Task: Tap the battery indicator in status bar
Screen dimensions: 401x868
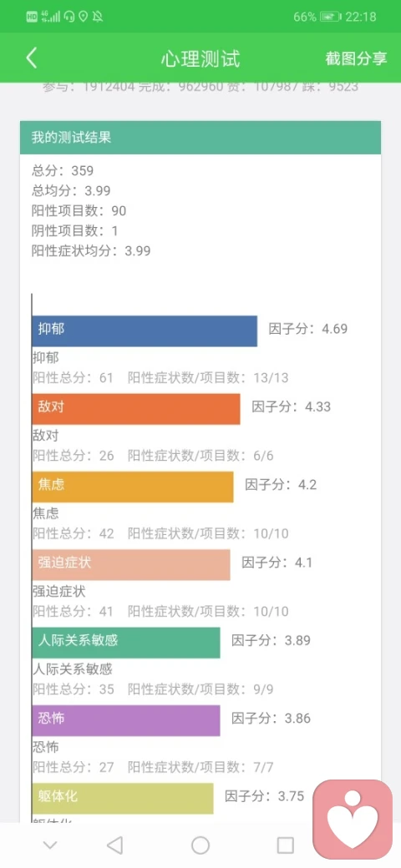Action: click(330, 18)
